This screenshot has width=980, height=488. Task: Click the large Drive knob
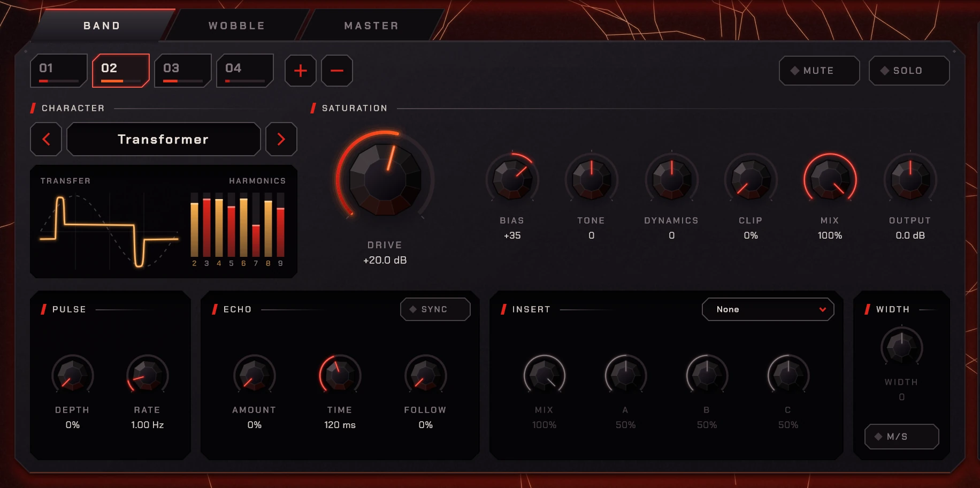tap(385, 179)
